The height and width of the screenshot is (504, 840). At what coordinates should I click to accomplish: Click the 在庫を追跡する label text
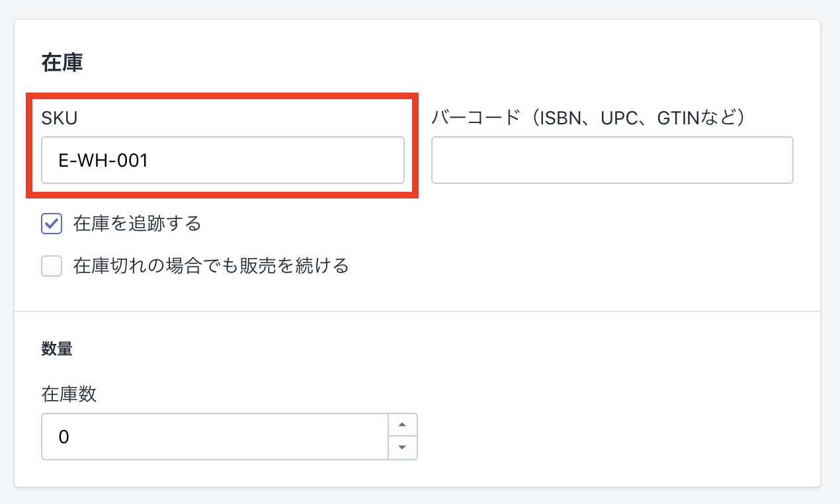pyautogui.click(x=137, y=224)
